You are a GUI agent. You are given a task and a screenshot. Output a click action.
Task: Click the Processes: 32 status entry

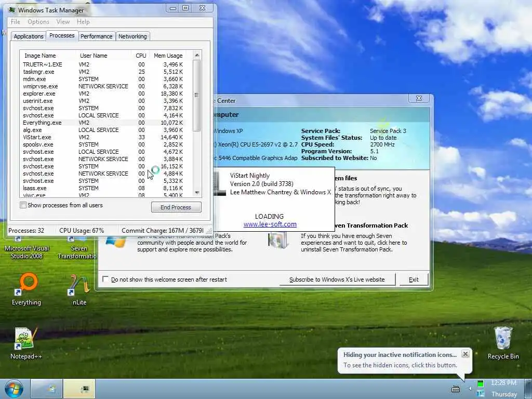pos(26,230)
